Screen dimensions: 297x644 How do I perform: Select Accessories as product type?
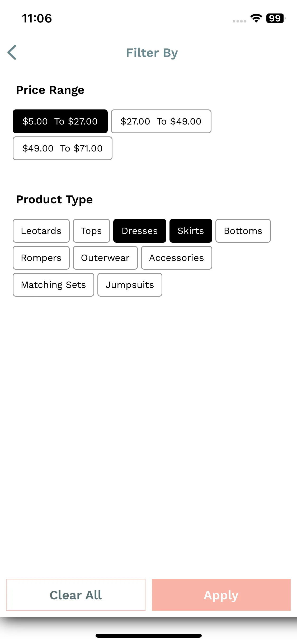[177, 258]
